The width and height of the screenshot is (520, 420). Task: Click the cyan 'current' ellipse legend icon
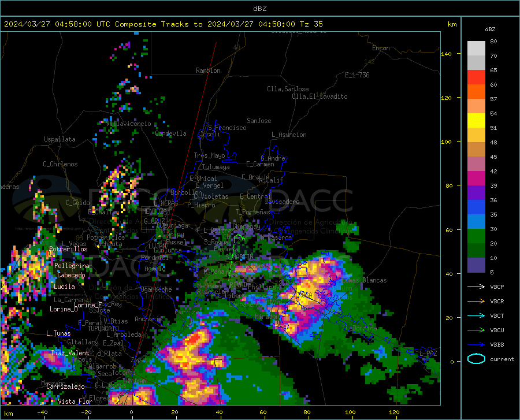click(x=476, y=359)
